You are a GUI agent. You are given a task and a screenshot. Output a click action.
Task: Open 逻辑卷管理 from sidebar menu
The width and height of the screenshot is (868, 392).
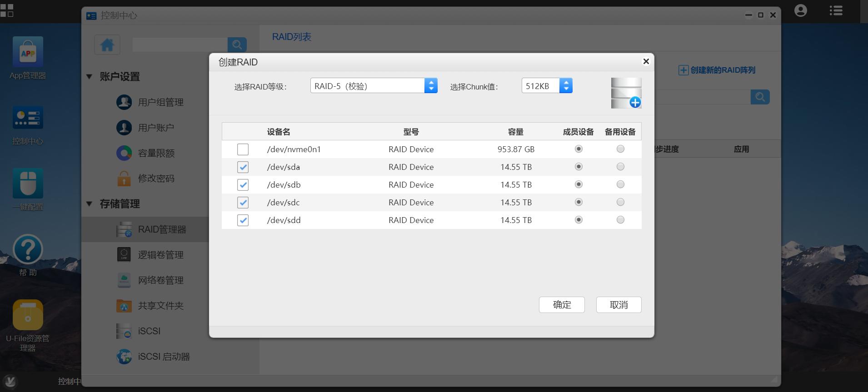click(161, 255)
